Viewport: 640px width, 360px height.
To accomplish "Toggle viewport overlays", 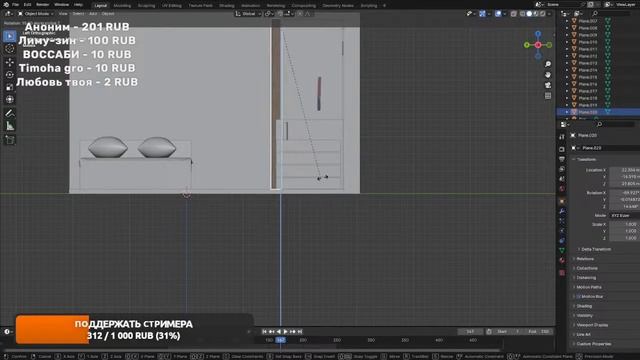I will tap(498, 14).
